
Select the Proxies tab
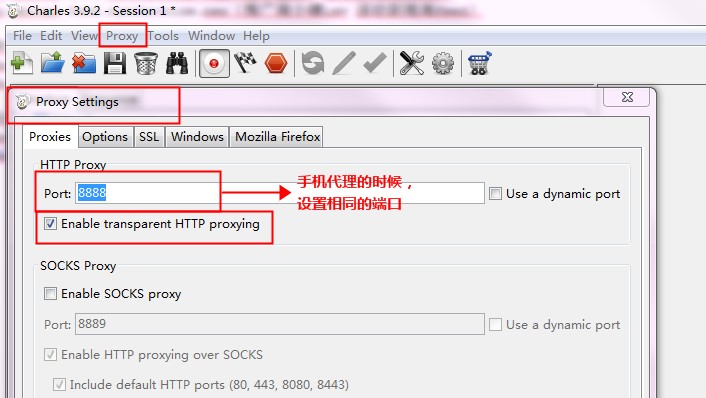tap(50, 136)
